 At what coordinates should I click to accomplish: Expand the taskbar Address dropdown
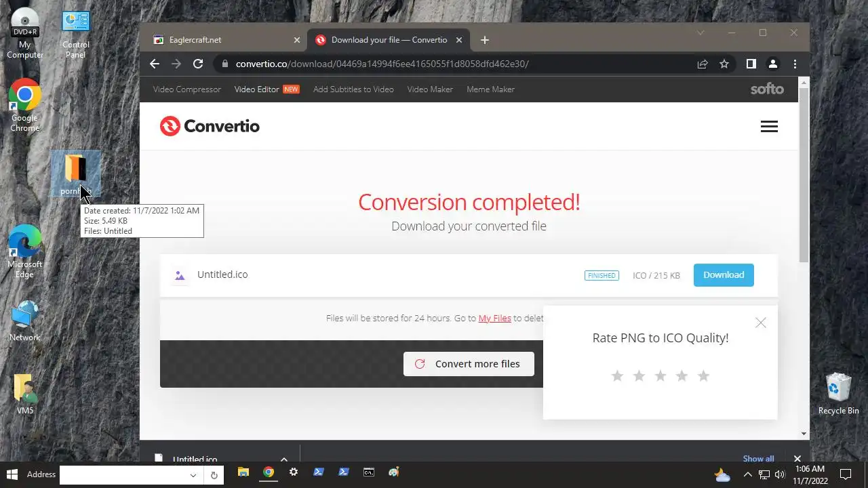193,475
